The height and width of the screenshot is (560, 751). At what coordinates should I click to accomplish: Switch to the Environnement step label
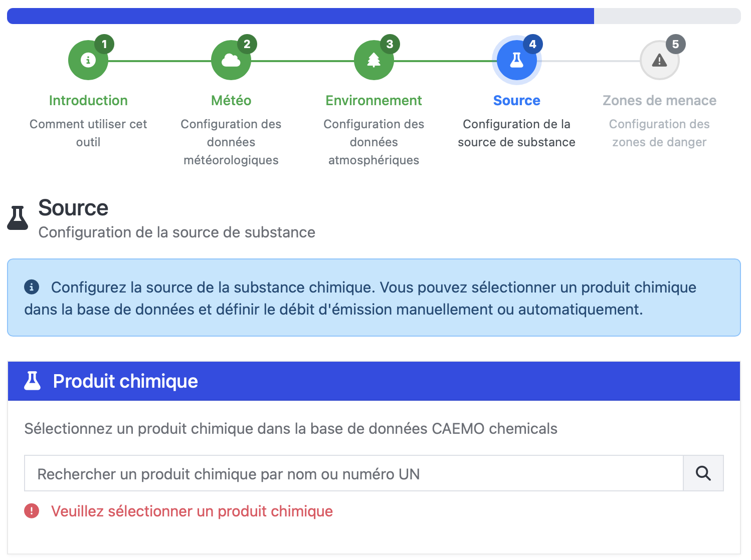[x=374, y=101]
